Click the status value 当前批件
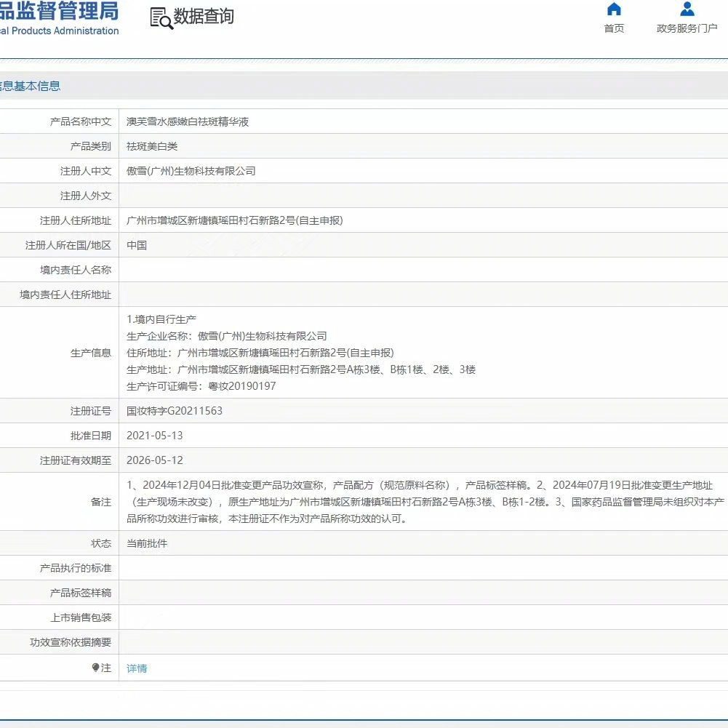The image size is (728, 728). 147,543
